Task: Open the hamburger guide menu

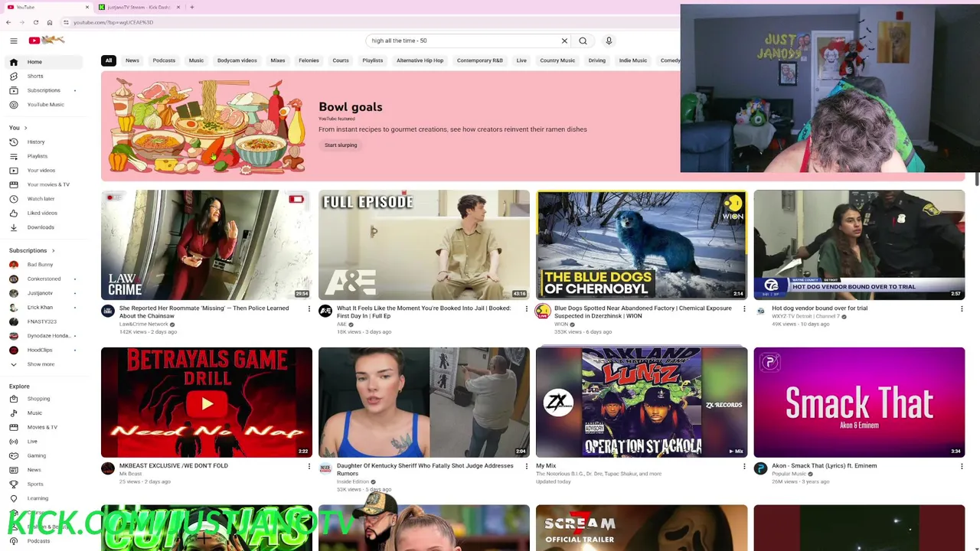Action: click(x=14, y=41)
